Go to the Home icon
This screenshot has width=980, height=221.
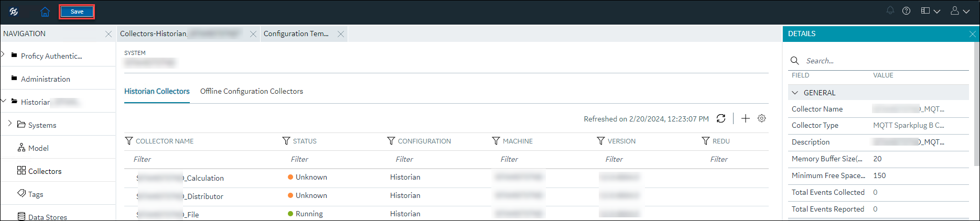(x=45, y=12)
